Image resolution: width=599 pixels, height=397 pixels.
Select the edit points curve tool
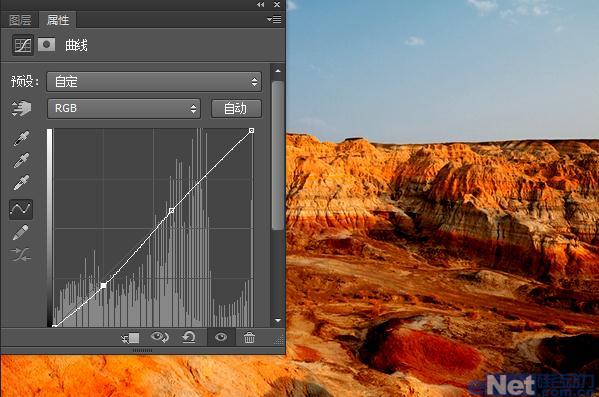coord(21,209)
